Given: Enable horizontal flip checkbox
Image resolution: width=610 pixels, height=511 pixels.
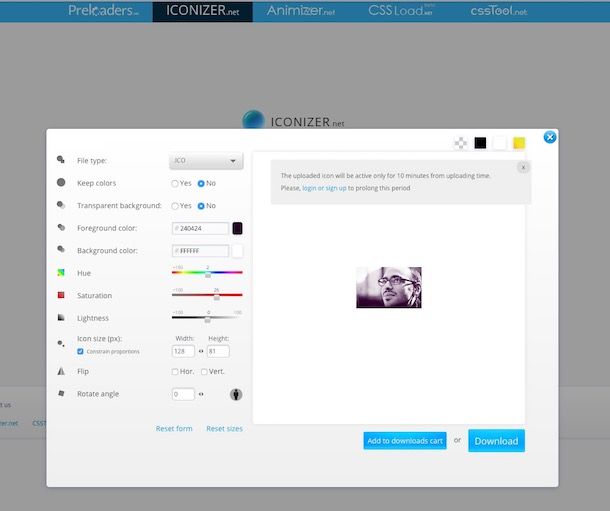Looking at the screenshot, I should point(175,372).
